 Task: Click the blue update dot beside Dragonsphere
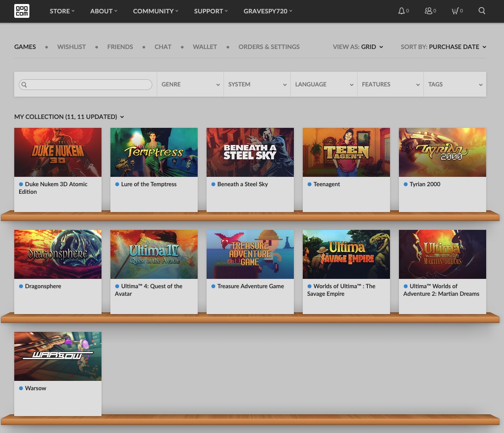(x=21, y=286)
